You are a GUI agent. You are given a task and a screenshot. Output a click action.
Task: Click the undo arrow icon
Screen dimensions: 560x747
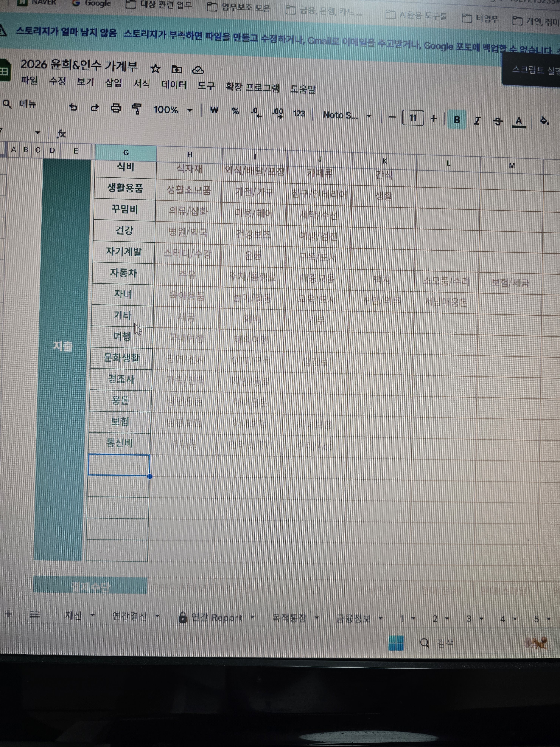pos(73,107)
